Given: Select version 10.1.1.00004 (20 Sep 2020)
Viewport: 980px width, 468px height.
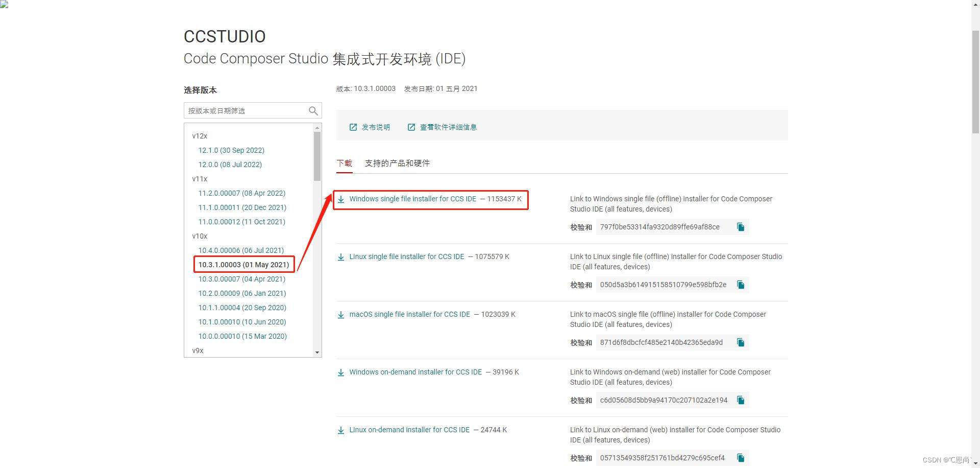Looking at the screenshot, I should tap(242, 308).
